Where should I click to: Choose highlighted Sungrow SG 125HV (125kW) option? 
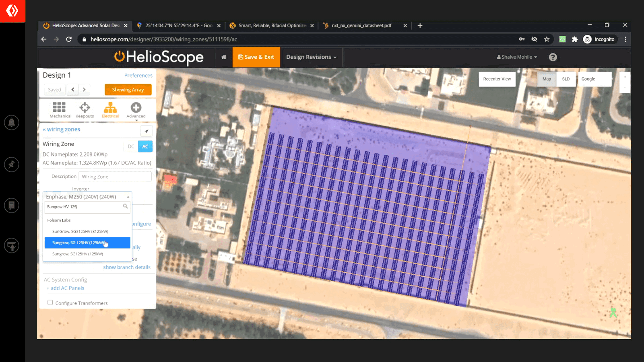click(x=87, y=243)
